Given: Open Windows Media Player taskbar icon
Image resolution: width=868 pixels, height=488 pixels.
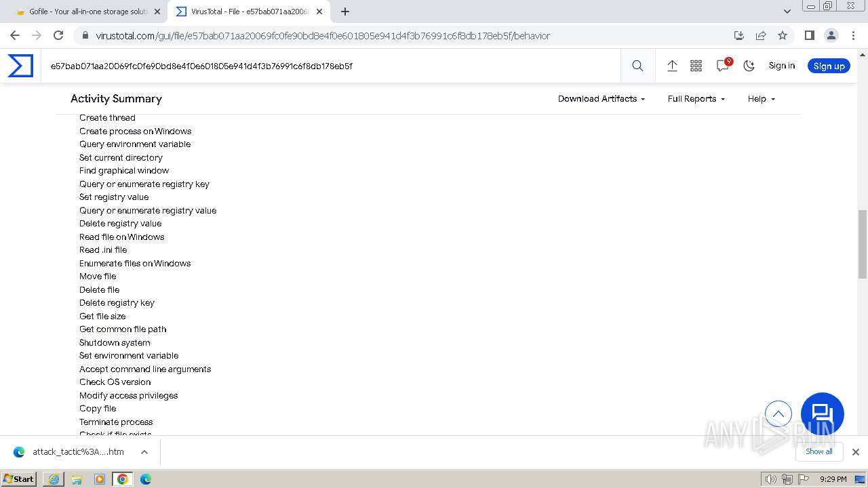Looking at the screenshot, I should [x=100, y=479].
